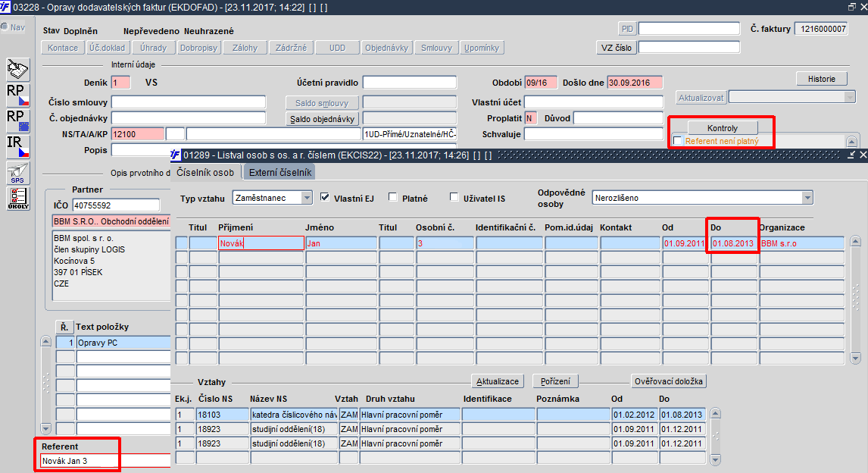
Task: Click the Do date 01.08.2013 cell
Action: pos(733,243)
